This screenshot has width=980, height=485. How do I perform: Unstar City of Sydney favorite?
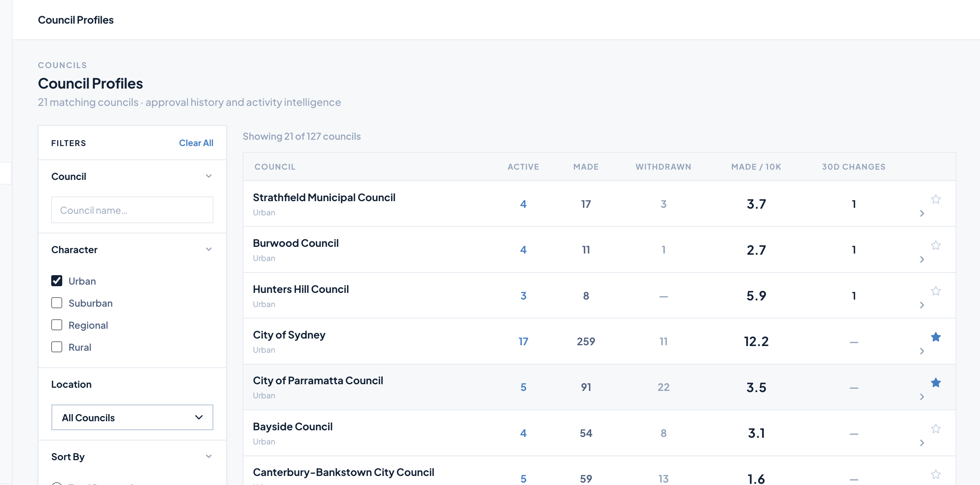point(936,337)
